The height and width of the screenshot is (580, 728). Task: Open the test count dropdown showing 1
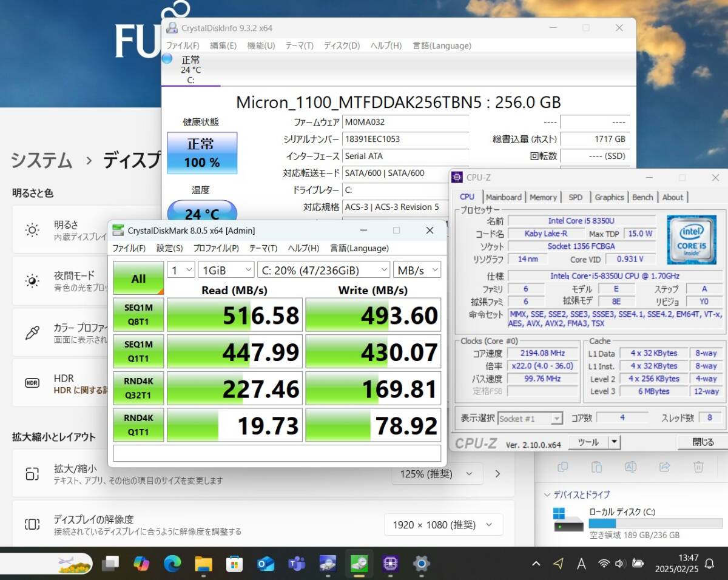pyautogui.click(x=181, y=270)
